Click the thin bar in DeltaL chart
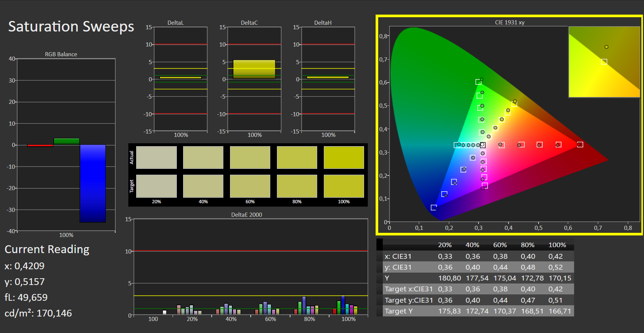Viewport: 644px width, 333px height. click(x=181, y=78)
